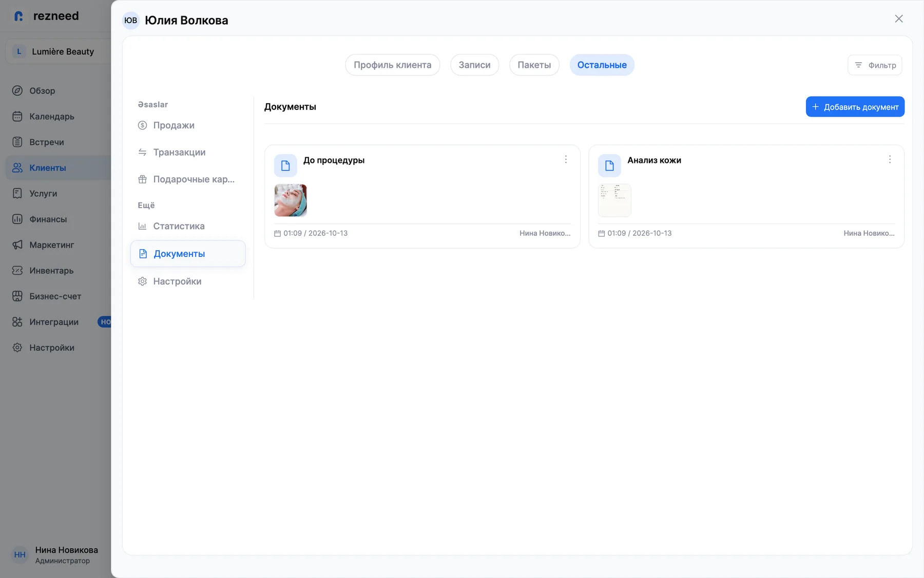
Task: Open client Настройки under Ещё
Action: [188, 282]
